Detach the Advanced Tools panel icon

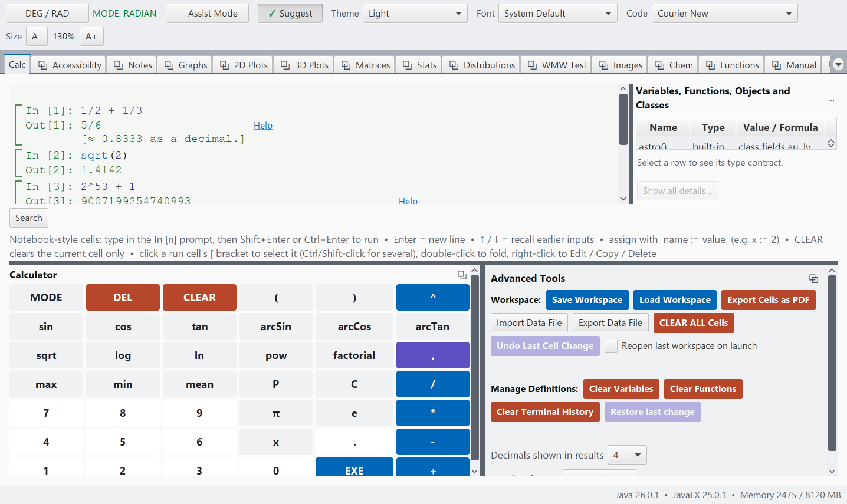click(813, 278)
